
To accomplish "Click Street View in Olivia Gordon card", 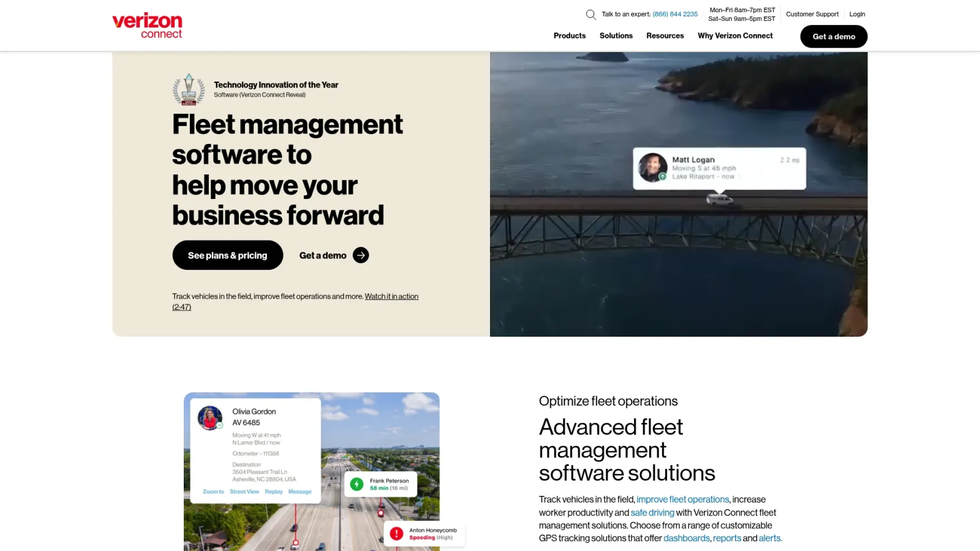I will (244, 492).
